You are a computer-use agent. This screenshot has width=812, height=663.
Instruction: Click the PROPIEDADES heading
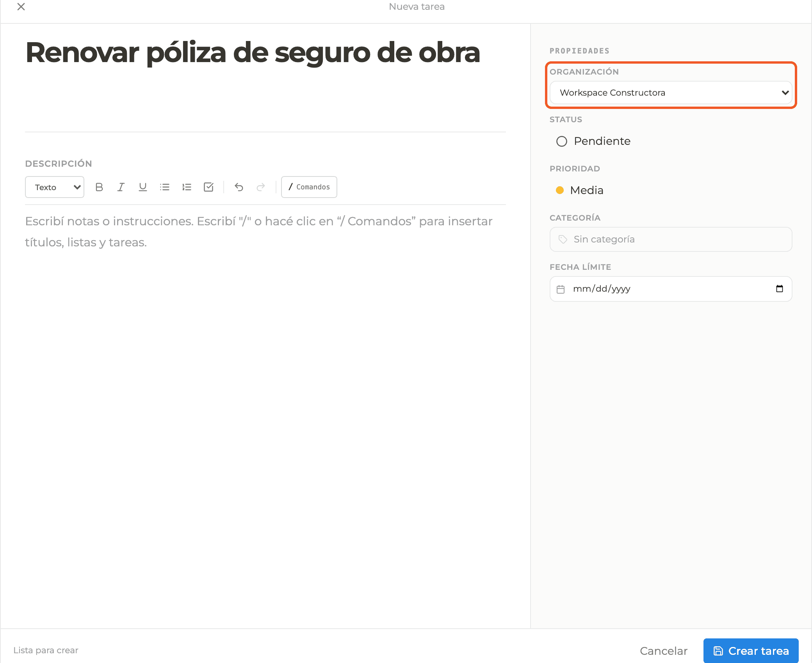[x=579, y=51]
